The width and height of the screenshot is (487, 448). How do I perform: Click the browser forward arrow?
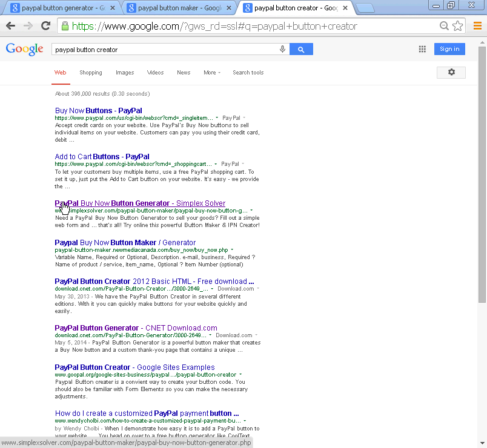28,26
